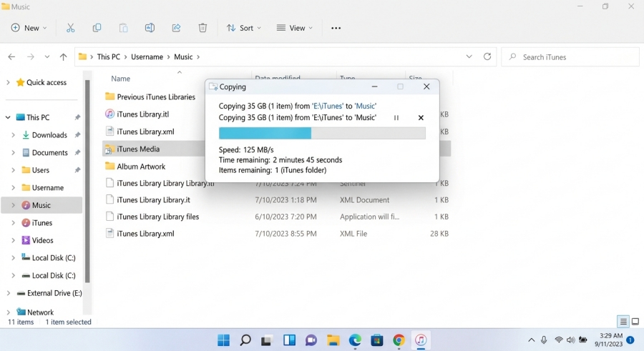This screenshot has height=351, width=644.
Task: Open the Sort dropdown menu
Action: pyautogui.click(x=243, y=28)
